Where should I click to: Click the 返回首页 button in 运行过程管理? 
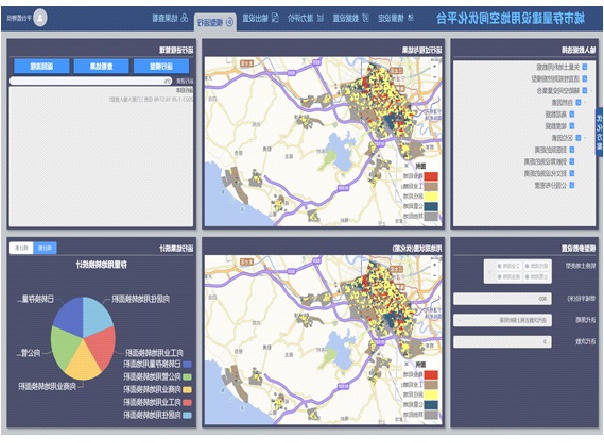point(42,66)
